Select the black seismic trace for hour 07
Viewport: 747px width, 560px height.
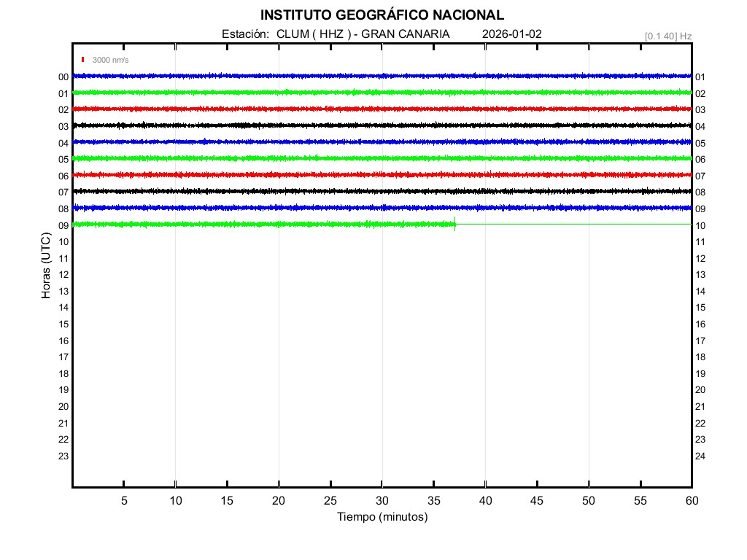382,191
